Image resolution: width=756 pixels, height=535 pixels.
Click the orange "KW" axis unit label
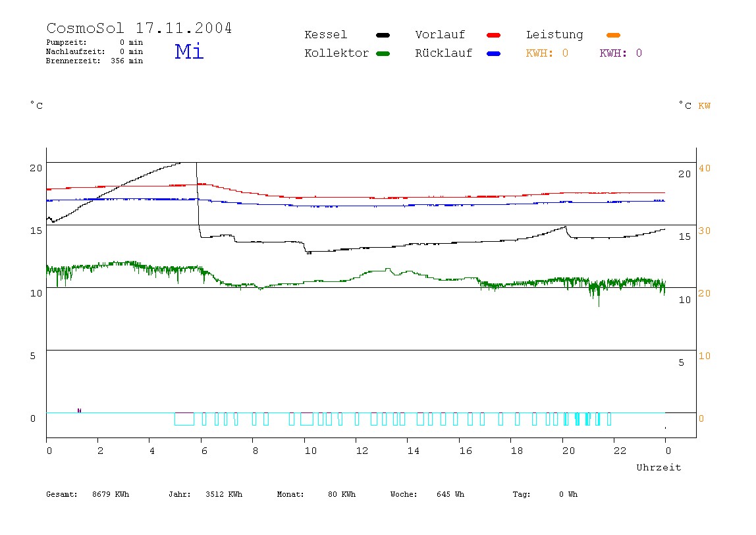[x=705, y=105]
